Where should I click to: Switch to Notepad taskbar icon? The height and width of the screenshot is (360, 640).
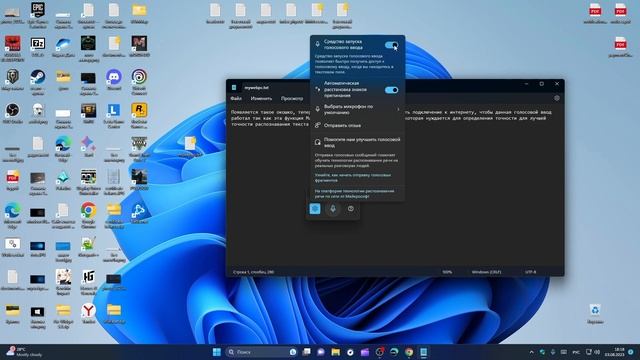(x=424, y=352)
